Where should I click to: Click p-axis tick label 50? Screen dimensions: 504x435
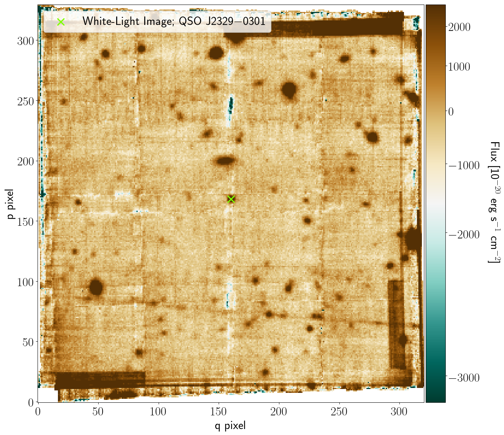click(x=28, y=342)
